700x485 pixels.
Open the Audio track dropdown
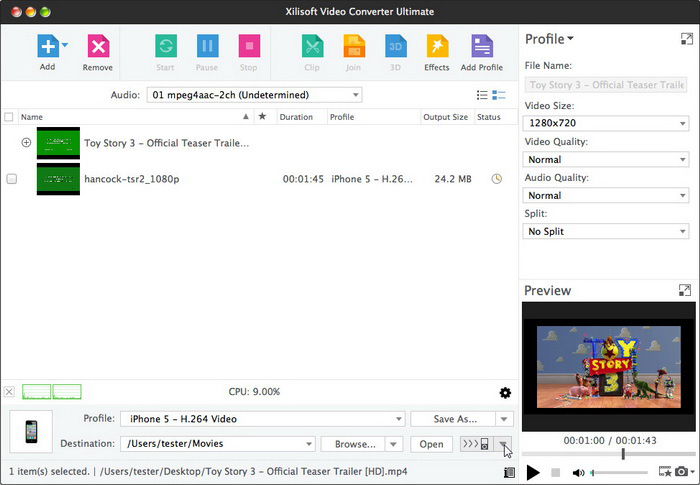254,95
